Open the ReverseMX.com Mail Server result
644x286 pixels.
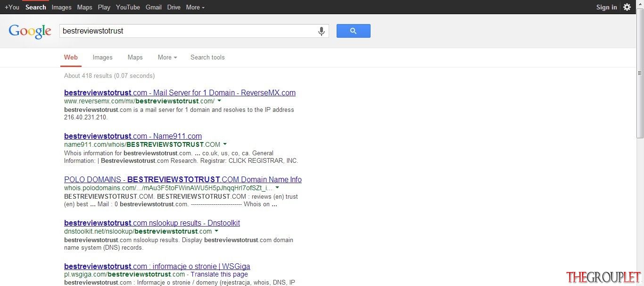tap(180, 93)
